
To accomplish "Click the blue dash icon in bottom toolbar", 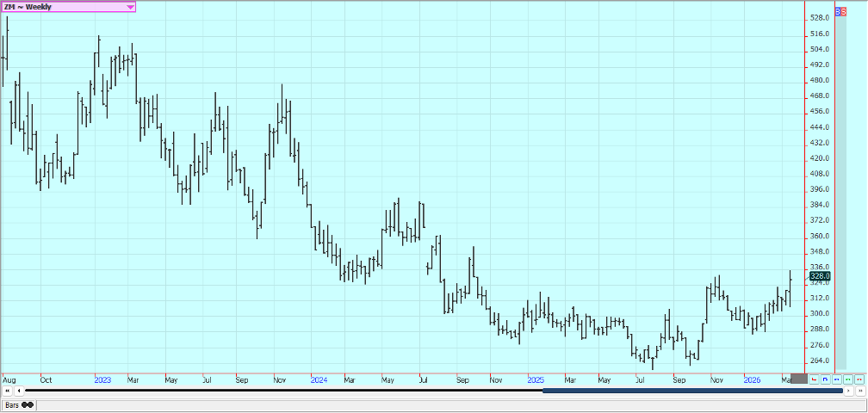I will pos(837,379).
